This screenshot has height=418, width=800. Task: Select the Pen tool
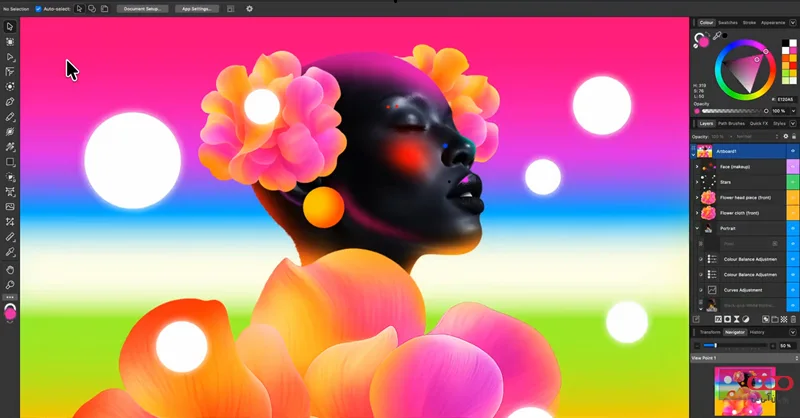tap(10, 101)
